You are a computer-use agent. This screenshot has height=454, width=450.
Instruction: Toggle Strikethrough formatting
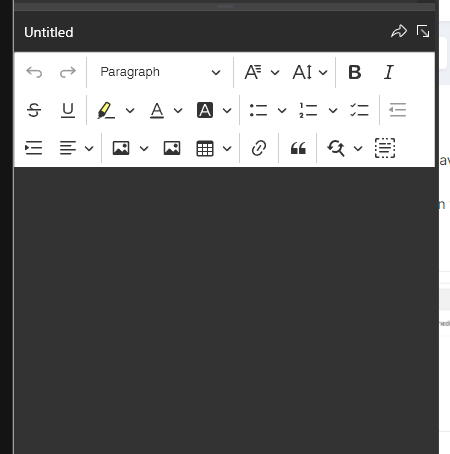pos(34,110)
